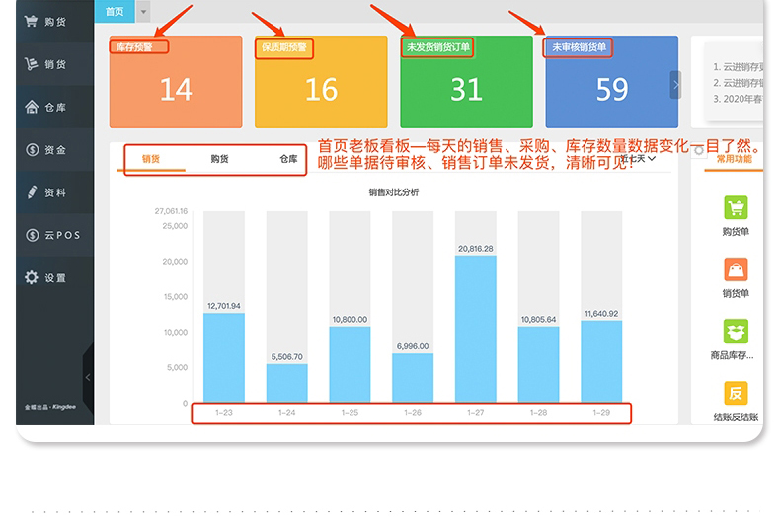The image size is (780, 532).
Task: Select the 首页 home tab
Action: [x=115, y=12]
